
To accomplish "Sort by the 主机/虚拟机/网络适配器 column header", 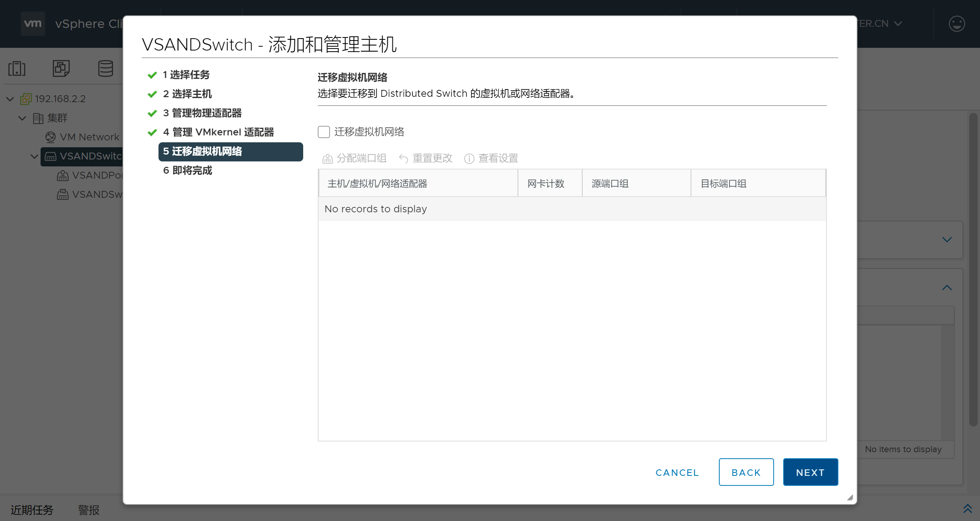I will [418, 184].
